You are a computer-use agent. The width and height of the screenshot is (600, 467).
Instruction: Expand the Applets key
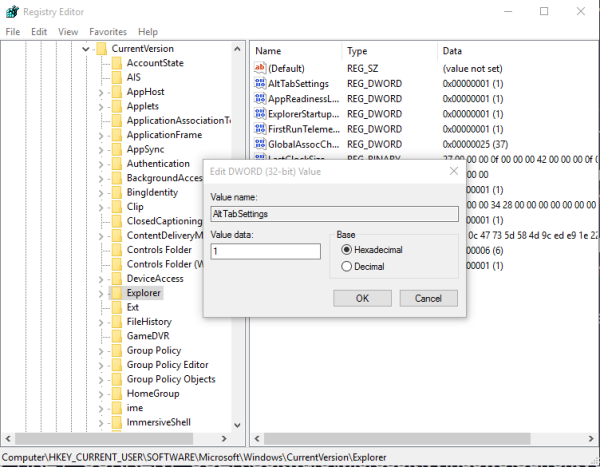101,107
